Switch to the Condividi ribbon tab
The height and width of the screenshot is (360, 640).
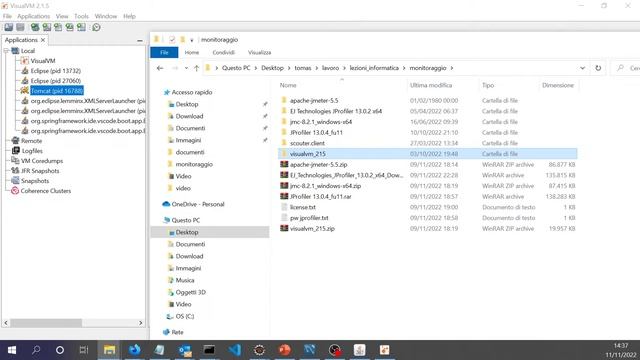(224, 53)
